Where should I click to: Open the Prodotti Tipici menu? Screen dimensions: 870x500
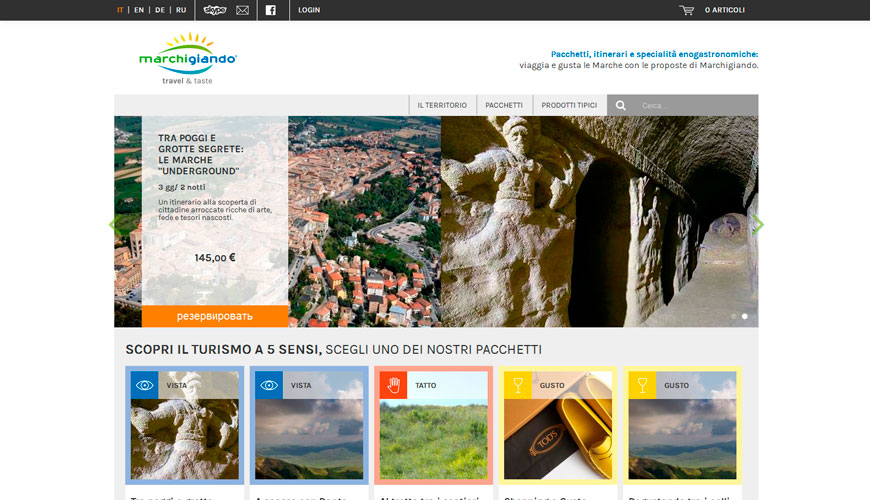pos(569,105)
